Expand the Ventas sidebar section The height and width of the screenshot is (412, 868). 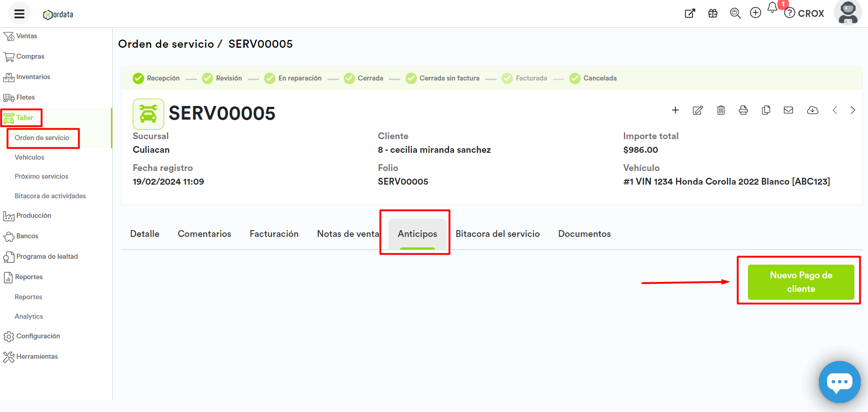click(x=26, y=36)
